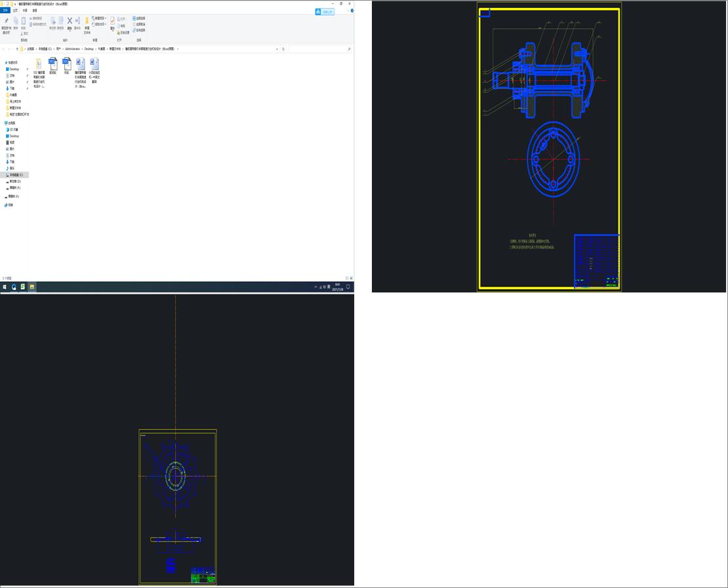The image size is (728, 588).
Task: Click the wheel assembly CAD drawing
Action: tap(549, 146)
